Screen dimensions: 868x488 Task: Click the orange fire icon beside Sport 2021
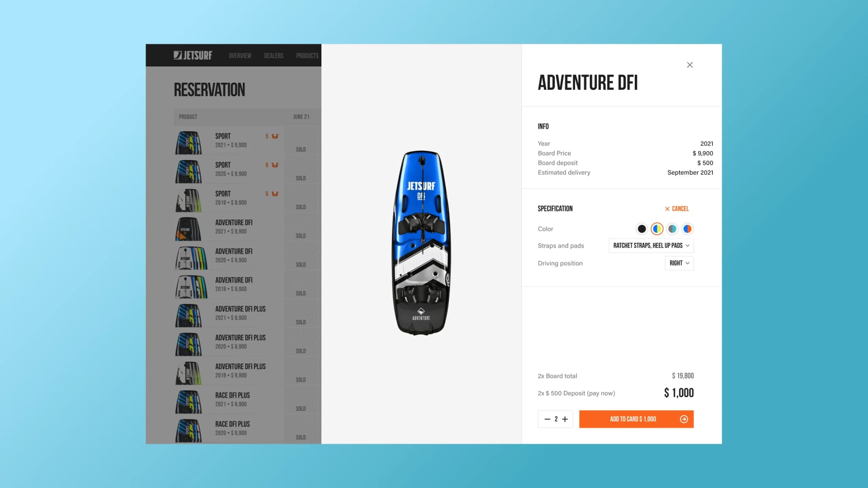tap(275, 136)
